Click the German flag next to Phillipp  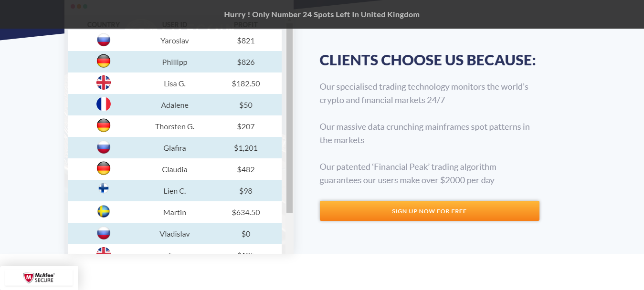(x=104, y=61)
